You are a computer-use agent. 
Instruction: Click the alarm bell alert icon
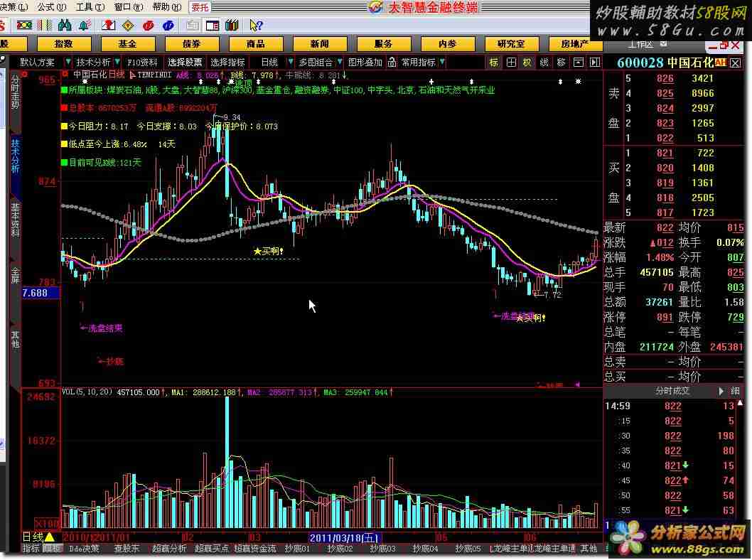[85, 26]
